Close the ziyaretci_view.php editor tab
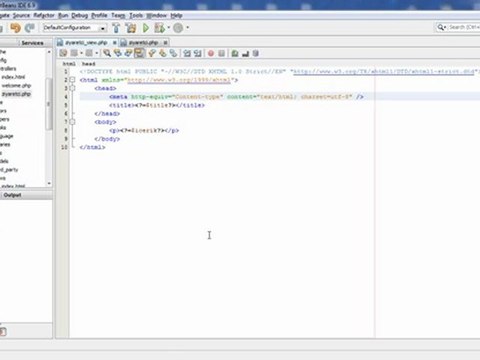480x360 pixels. 114,43
